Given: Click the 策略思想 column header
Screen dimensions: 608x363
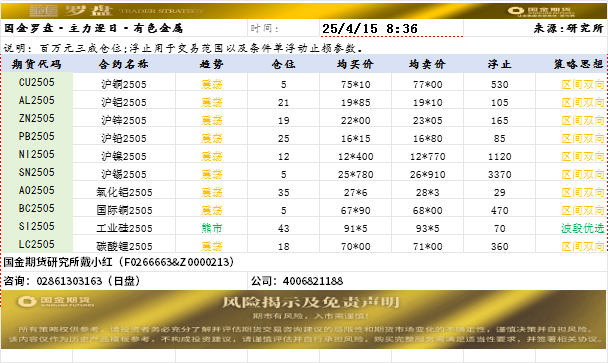Looking at the screenshot, I should [578, 64].
